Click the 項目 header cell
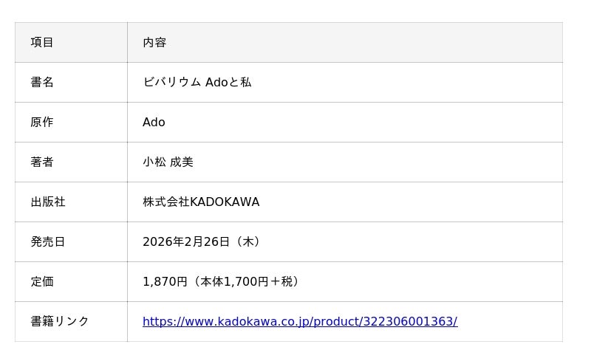Screen dimensions: 591x364 [x=42, y=43]
